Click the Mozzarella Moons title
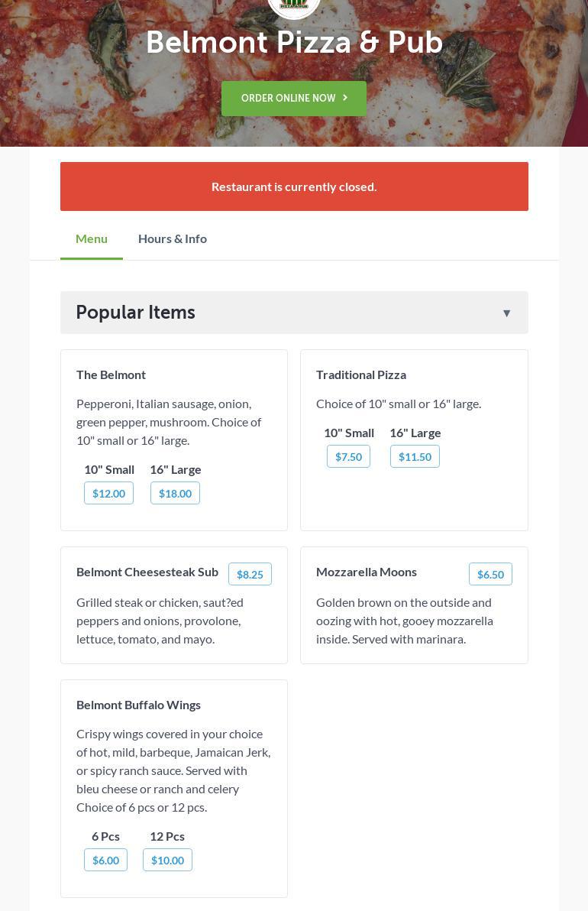Viewport: 588px width, 911px height. (x=367, y=572)
